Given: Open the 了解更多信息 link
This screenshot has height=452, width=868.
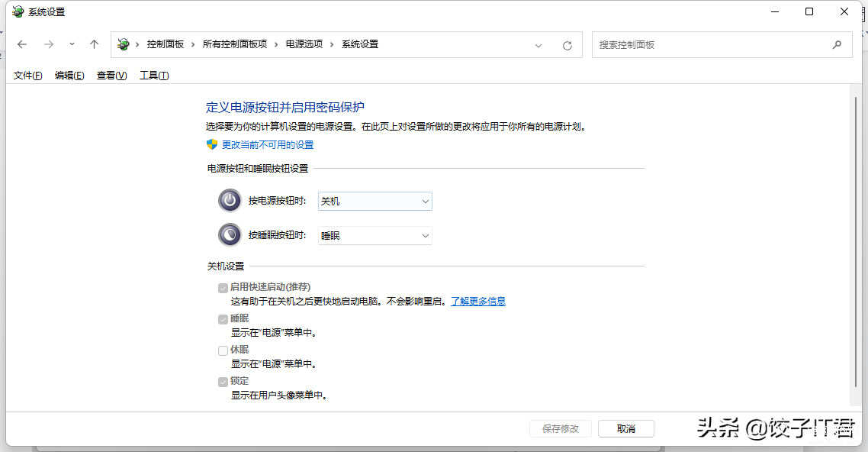Looking at the screenshot, I should click(477, 302).
